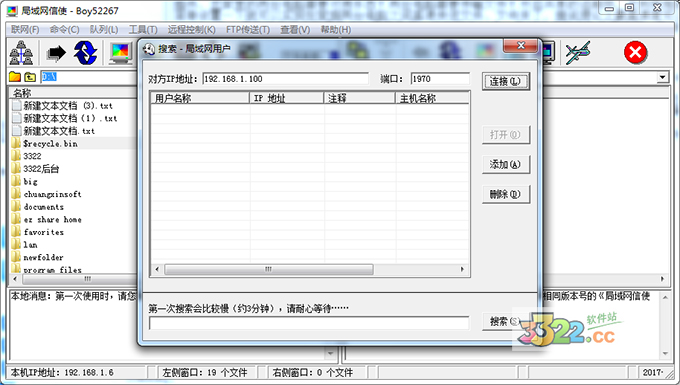Click the blue refresh arrows icon
The image size is (680, 385).
coord(85,52)
